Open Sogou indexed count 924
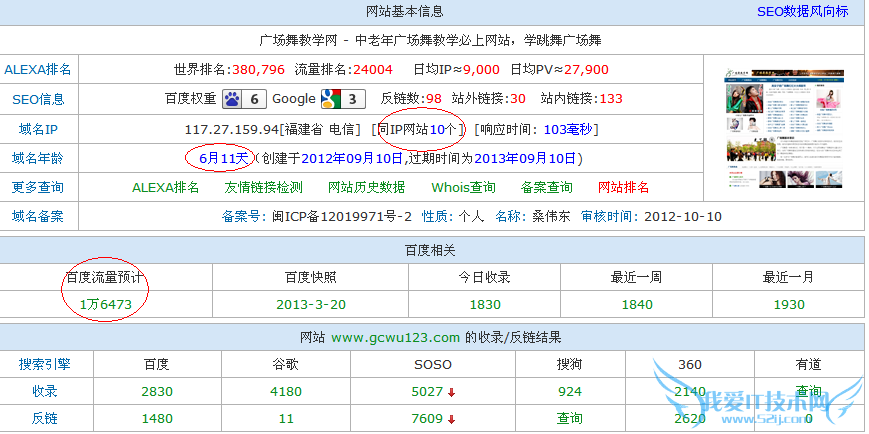This screenshot has height=434, width=869. (570, 391)
